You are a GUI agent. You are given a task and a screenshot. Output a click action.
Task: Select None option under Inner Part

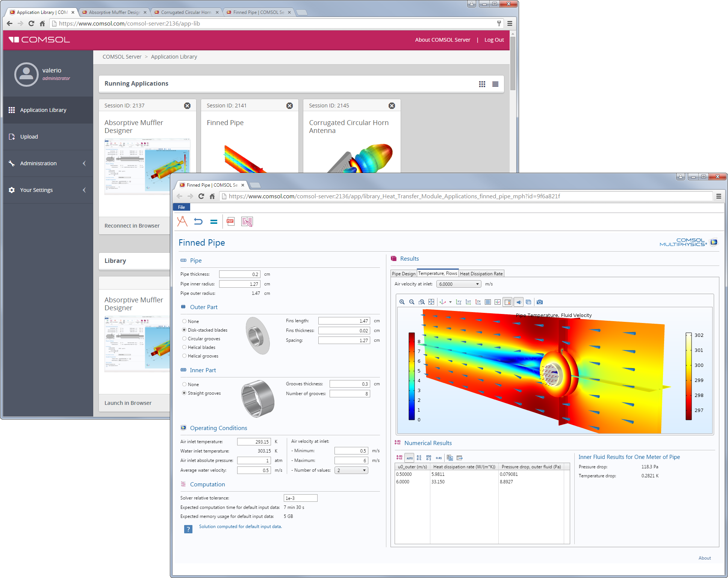pos(184,384)
